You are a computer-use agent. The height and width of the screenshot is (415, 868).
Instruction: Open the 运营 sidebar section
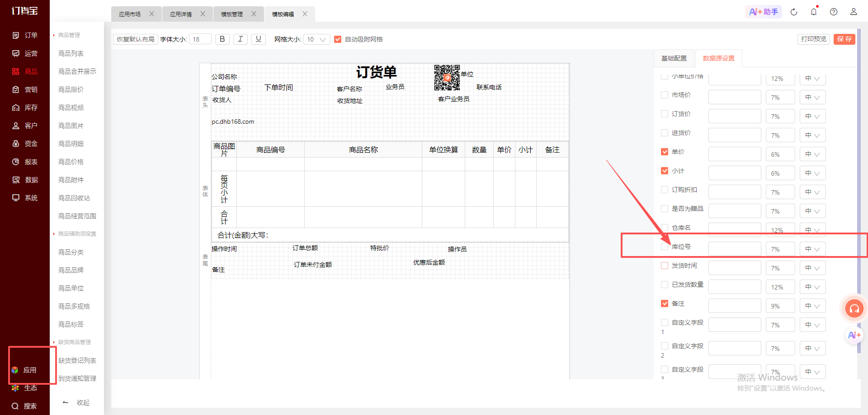coord(25,53)
